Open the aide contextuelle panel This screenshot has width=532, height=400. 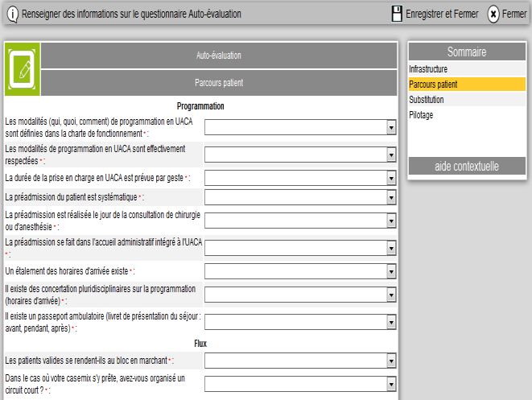[467, 167]
